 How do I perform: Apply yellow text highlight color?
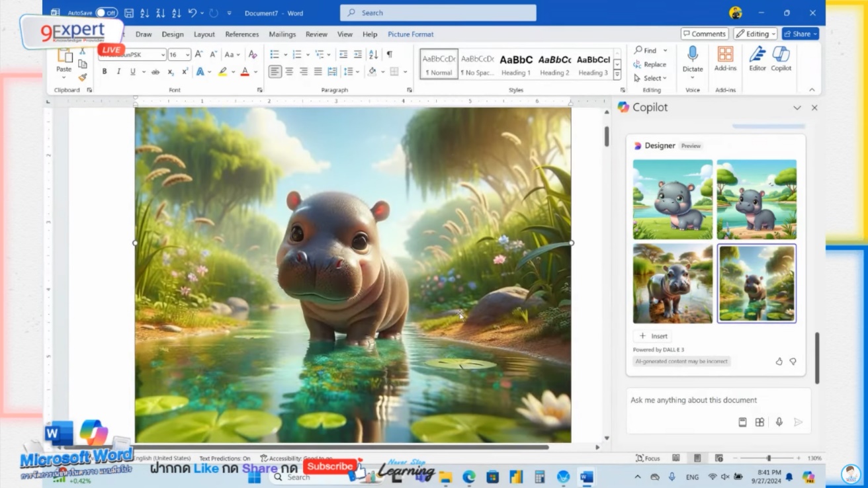pyautogui.click(x=223, y=71)
